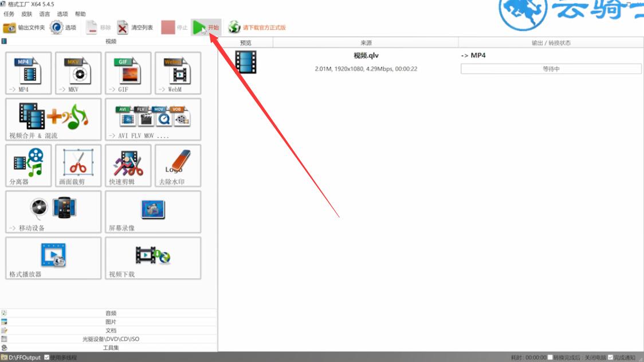Click the 输出文件夹 toolbar icon
This screenshot has width=644, height=362.
(x=9, y=28)
